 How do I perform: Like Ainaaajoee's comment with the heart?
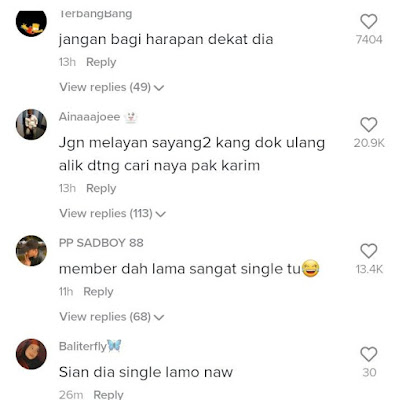click(369, 125)
